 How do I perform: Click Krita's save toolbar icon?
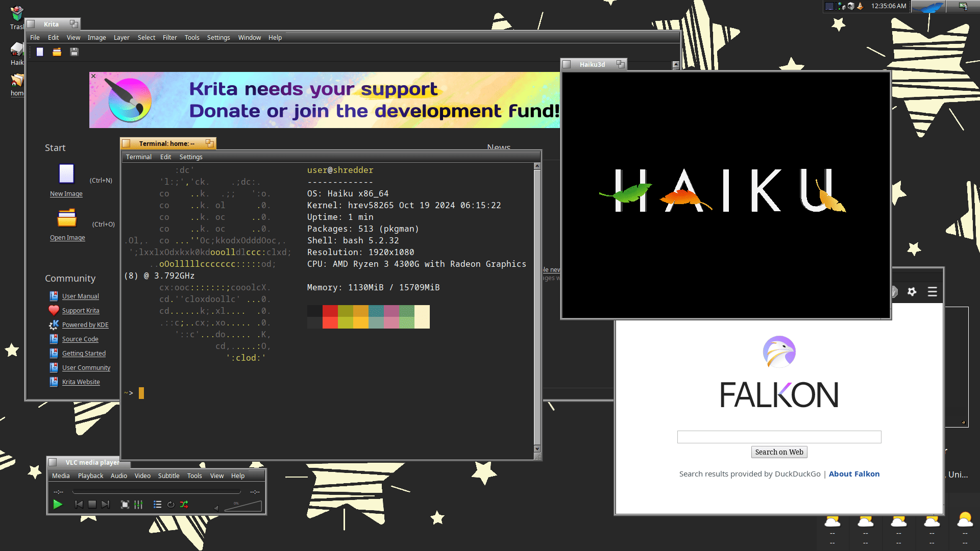tap(74, 52)
